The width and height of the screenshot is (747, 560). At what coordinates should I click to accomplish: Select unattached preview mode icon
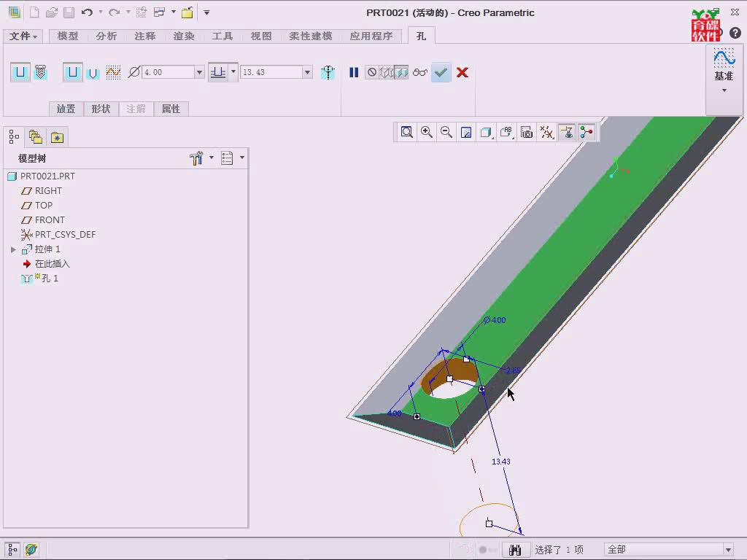pos(387,72)
